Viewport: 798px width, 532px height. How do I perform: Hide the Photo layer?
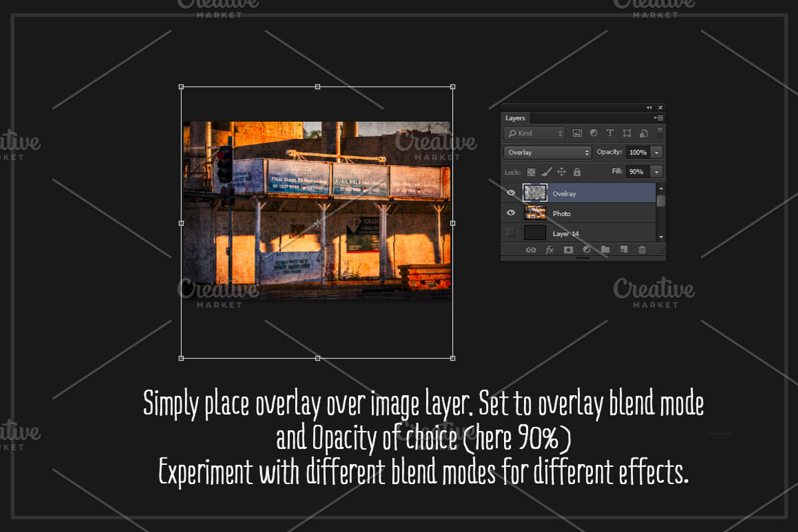[x=511, y=213]
